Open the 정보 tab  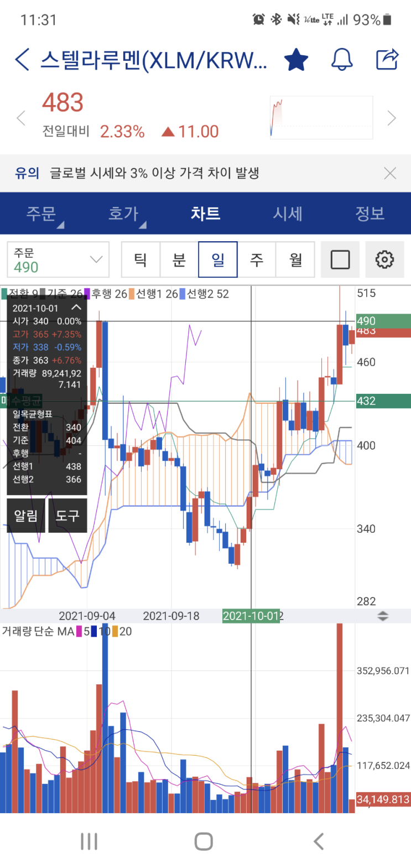pyautogui.click(x=370, y=214)
